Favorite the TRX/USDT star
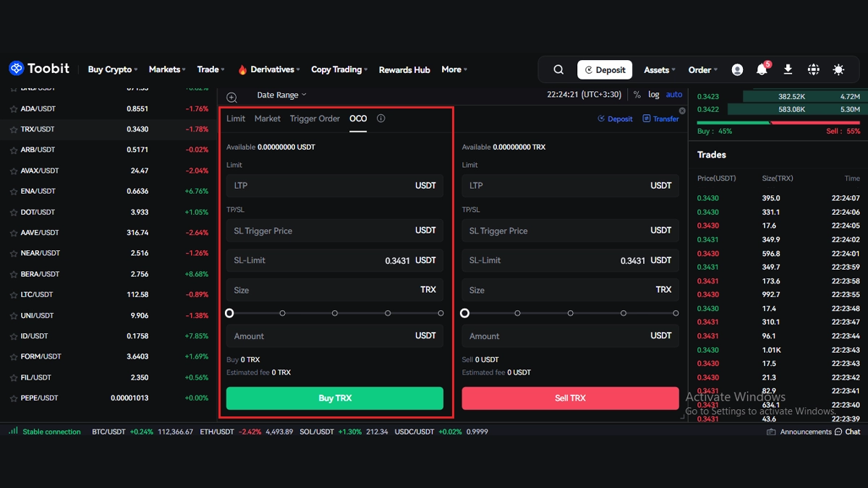The height and width of the screenshot is (488, 868). (14, 129)
